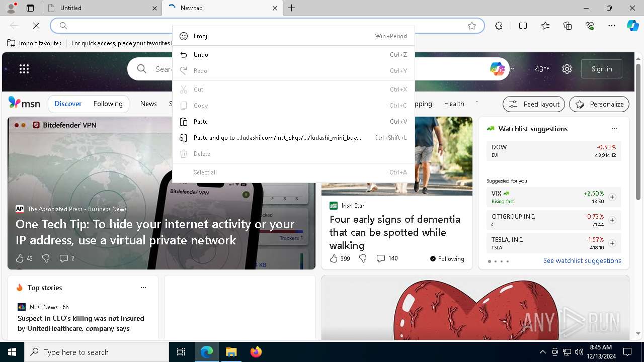Stop loading the page
The width and height of the screenshot is (644, 362).
(36, 26)
